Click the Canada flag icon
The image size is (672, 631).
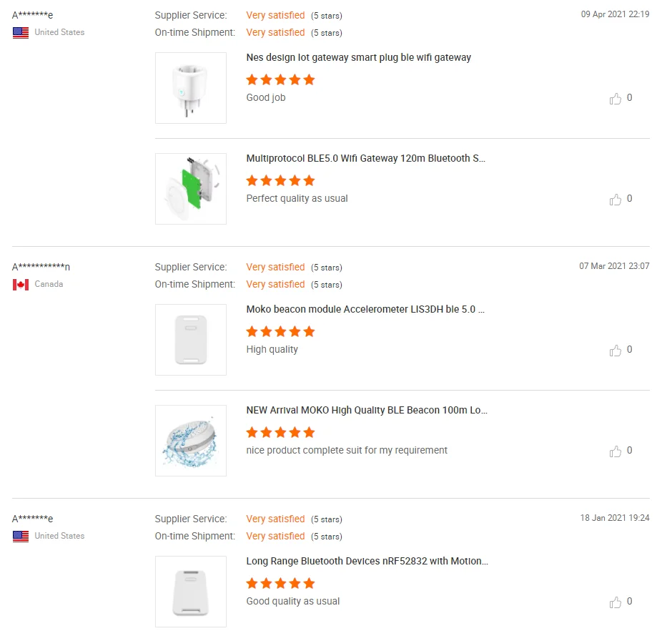coord(21,285)
